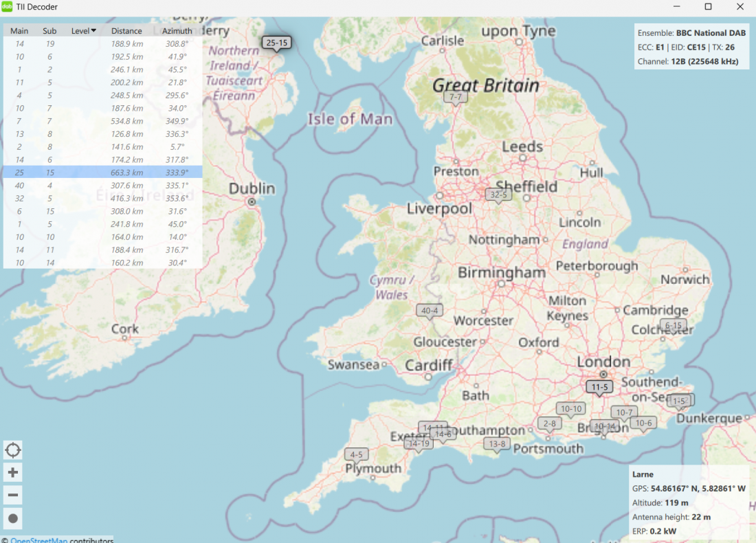The height and width of the screenshot is (543, 756).
Task: Zoom out with the minus button
Action: click(x=13, y=496)
